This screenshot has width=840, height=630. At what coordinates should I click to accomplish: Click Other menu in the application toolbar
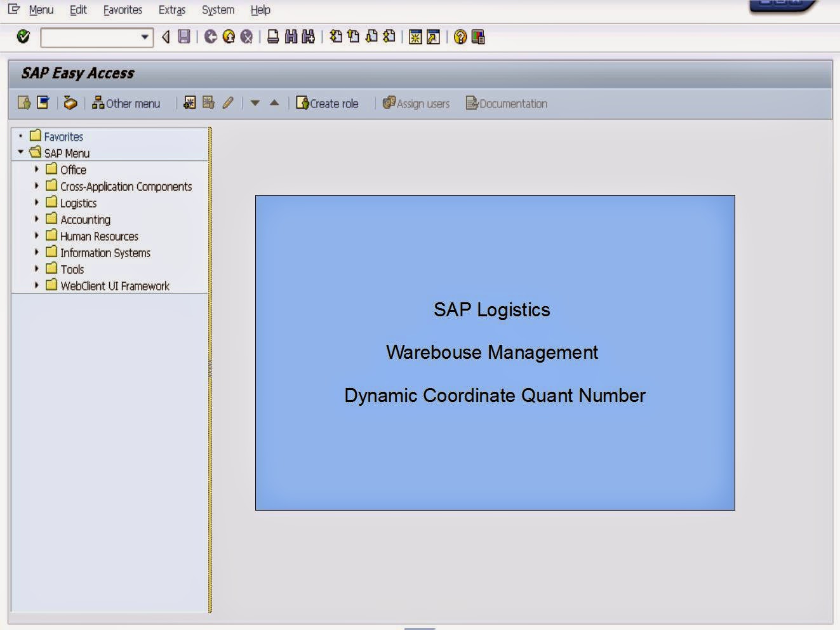pyautogui.click(x=126, y=103)
